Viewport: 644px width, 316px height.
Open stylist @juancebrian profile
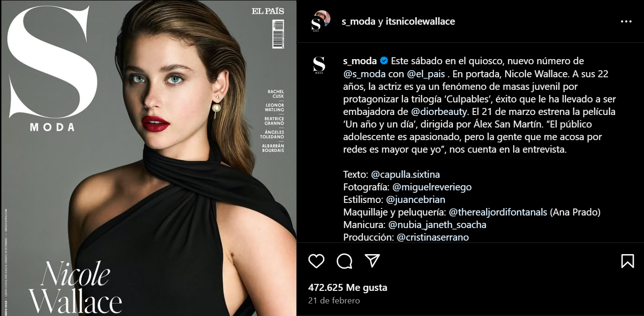point(416,200)
